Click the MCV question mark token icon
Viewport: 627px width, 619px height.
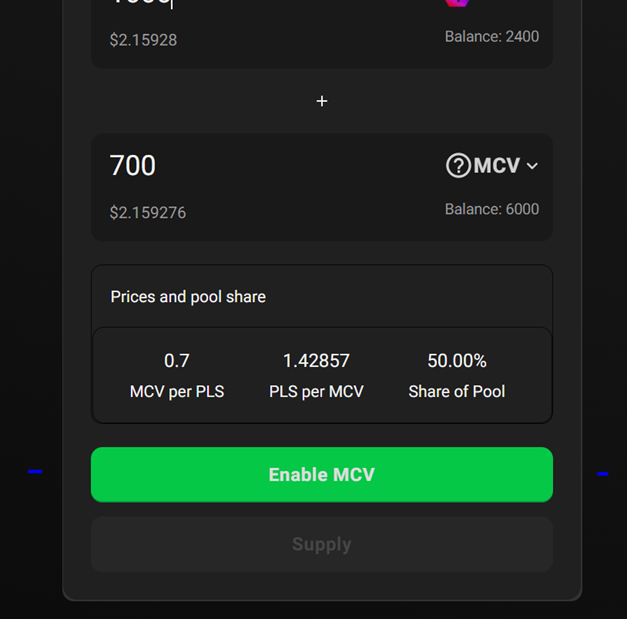click(458, 165)
